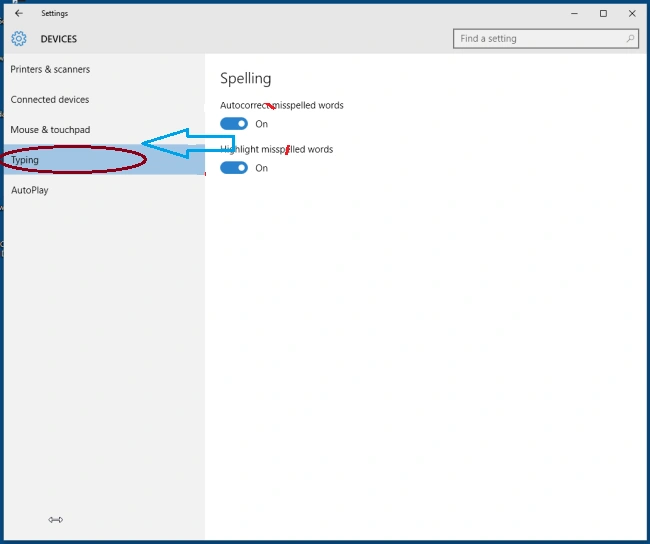
Task: Toggle Highlight misspelled words switch
Action: [x=234, y=168]
